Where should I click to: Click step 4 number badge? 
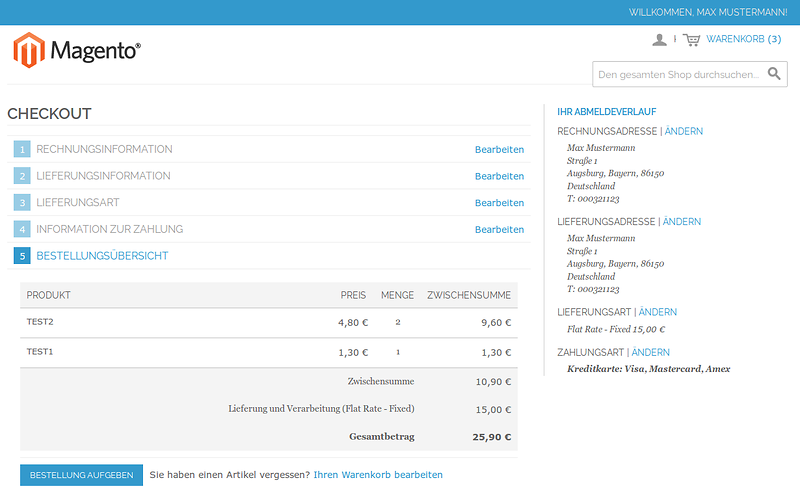click(22, 229)
